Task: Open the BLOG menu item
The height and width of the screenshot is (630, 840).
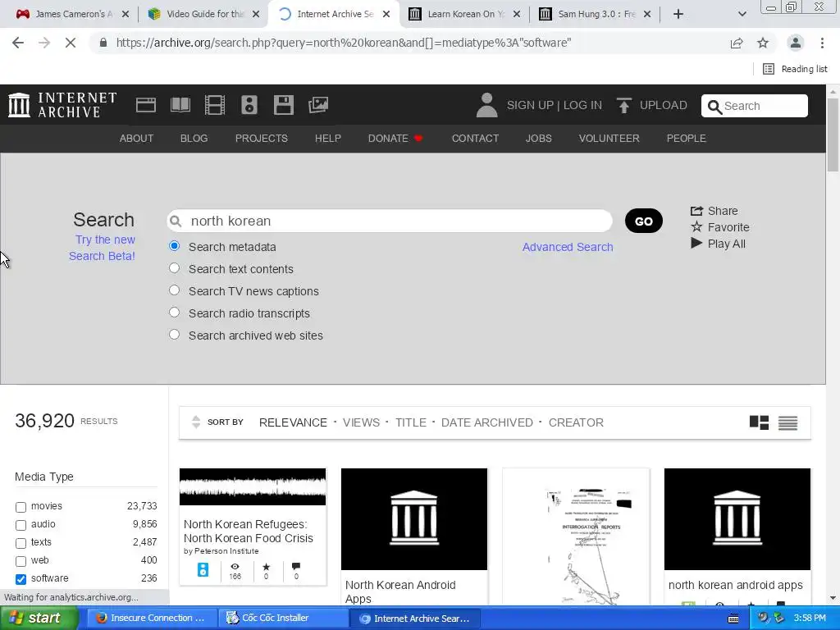Action: click(x=194, y=138)
